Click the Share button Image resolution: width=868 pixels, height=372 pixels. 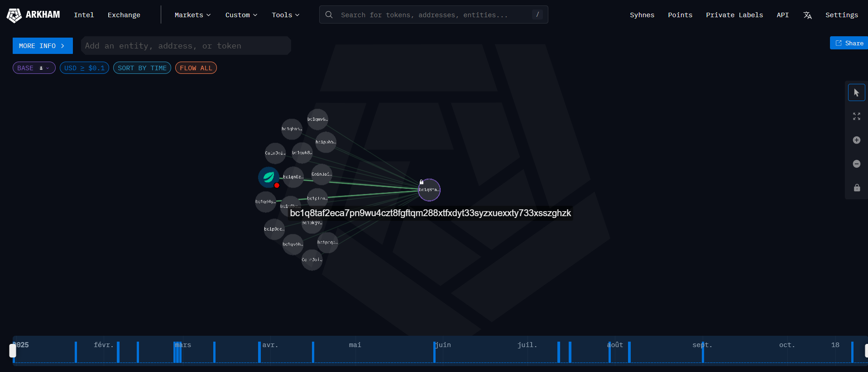point(849,43)
